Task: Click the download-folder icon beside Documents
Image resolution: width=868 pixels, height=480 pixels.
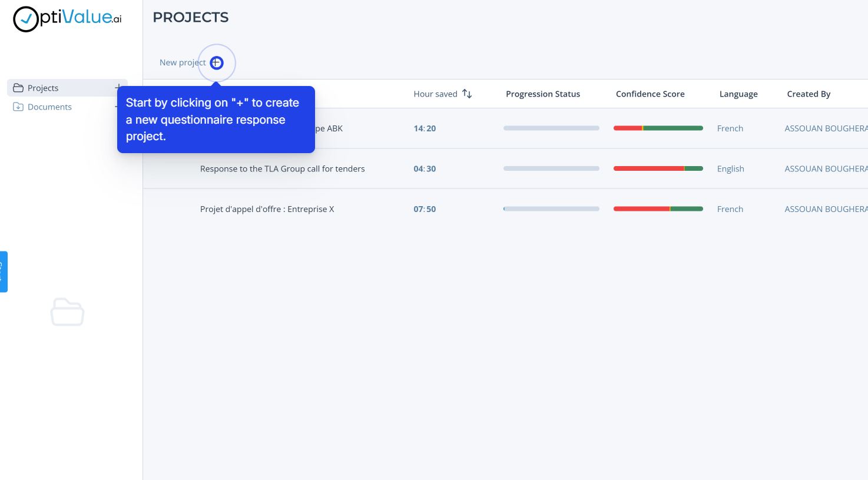Action: click(18, 107)
